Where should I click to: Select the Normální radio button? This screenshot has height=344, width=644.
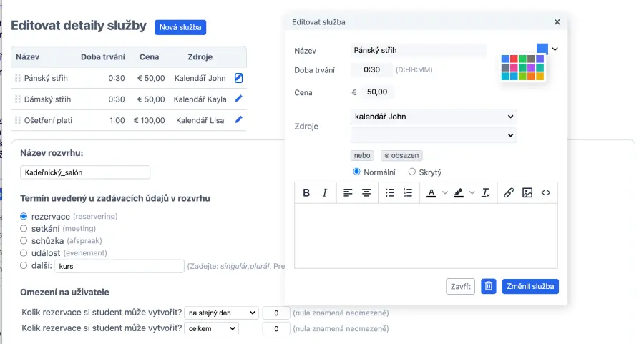tap(357, 172)
